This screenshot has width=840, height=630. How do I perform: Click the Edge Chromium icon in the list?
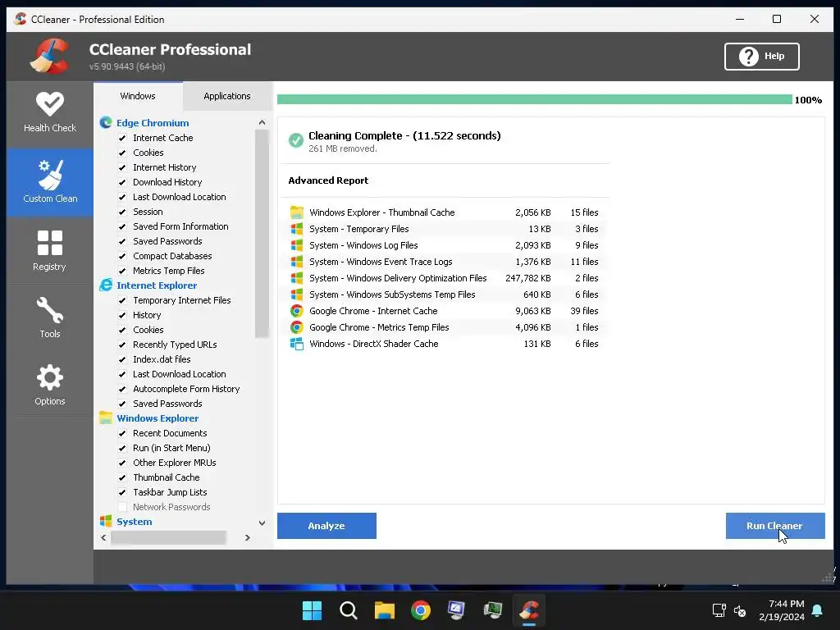106,123
